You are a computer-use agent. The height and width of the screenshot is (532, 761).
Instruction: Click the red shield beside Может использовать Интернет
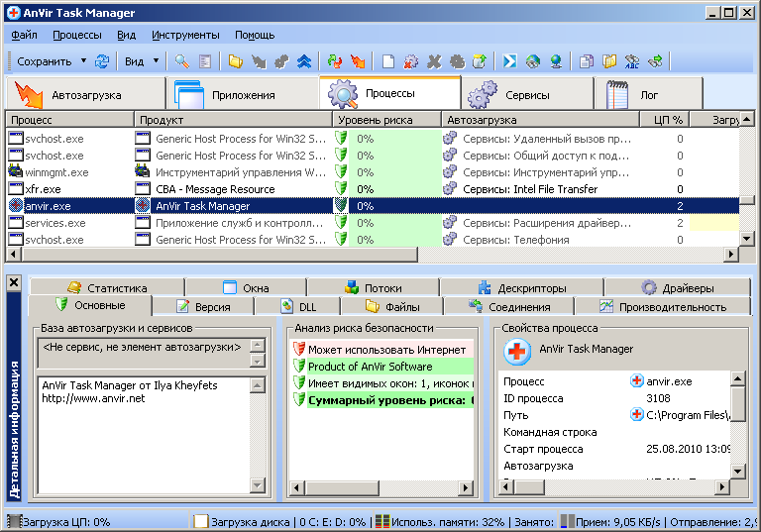click(x=299, y=349)
